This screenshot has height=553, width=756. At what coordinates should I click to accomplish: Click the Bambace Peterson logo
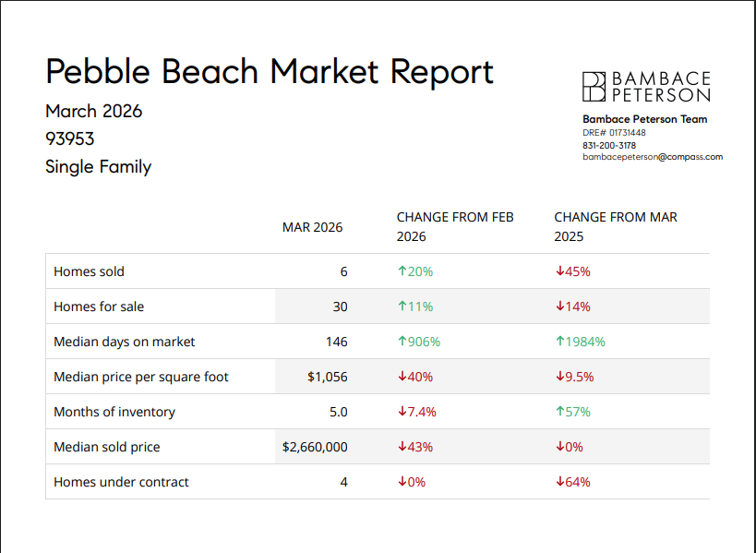646,87
